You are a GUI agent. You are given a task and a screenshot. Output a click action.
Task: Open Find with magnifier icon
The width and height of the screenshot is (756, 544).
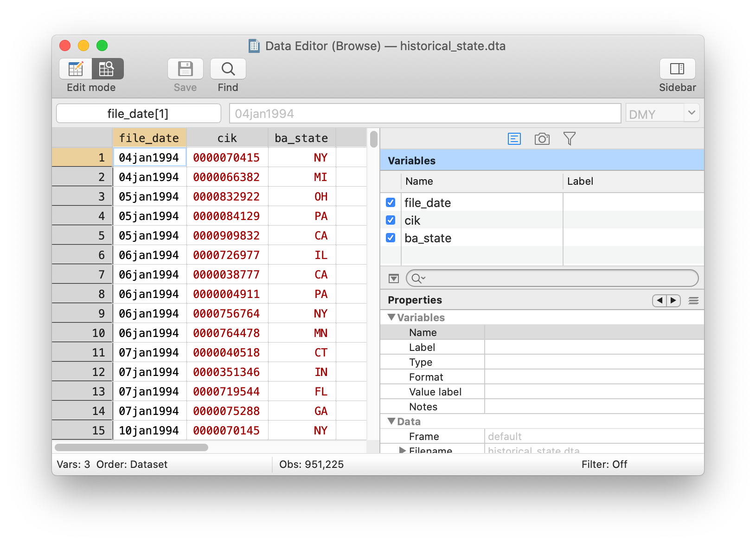228,69
